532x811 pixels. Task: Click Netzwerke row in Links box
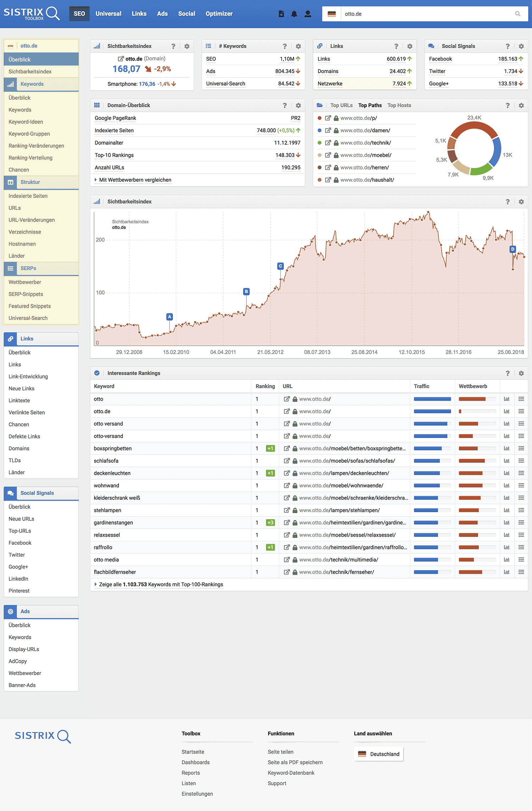coord(365,84)
